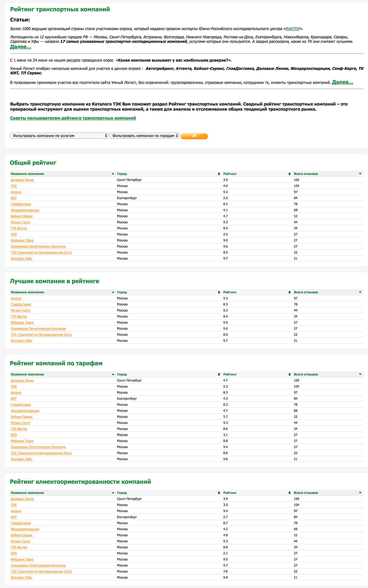Select rating 5.3 for ПЭК in тарифам table
The image size is (368, 588).
(226, 387)
